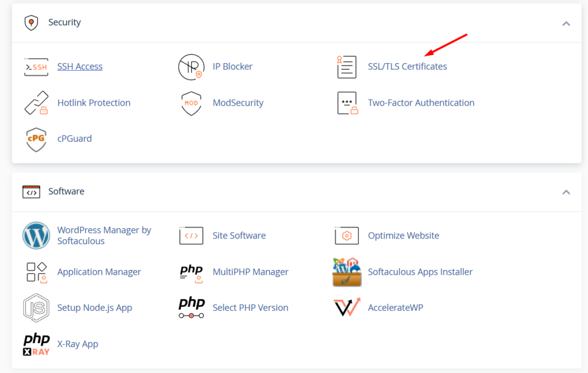The height and width of the screenshot is (373, 588).
Task: Click the Two-Factor Authentication icon
Action: [x=346, y=103]
